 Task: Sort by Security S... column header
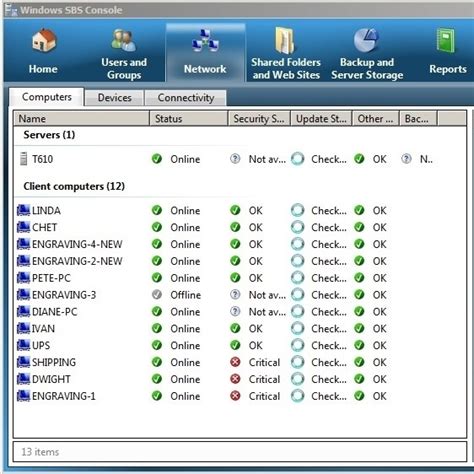coord(259,119)
